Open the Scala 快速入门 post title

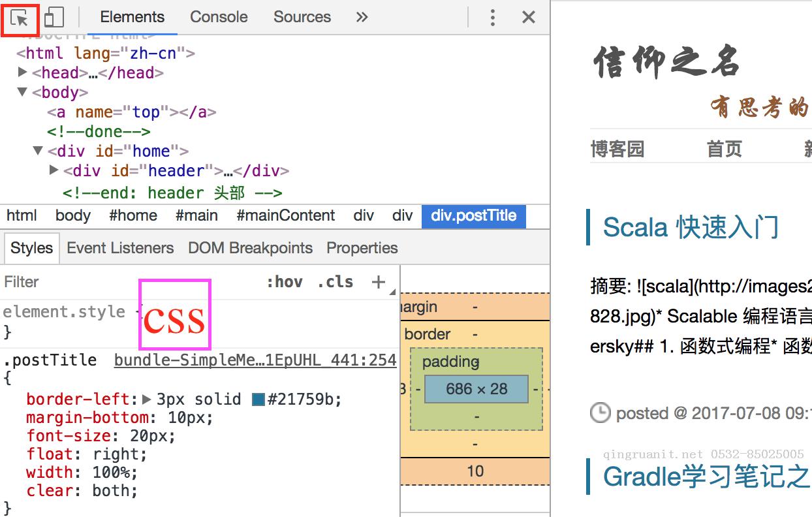click(x=691, y=227)
